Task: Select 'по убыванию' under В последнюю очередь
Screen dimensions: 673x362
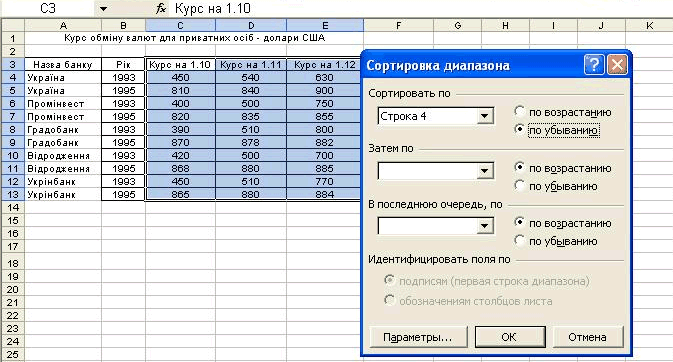Action: click(x=520, y=240)
